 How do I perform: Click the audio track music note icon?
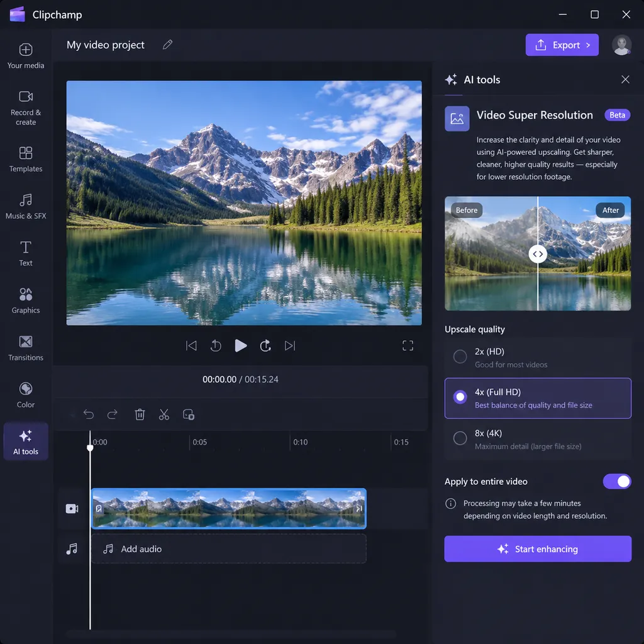click(72, 548)
